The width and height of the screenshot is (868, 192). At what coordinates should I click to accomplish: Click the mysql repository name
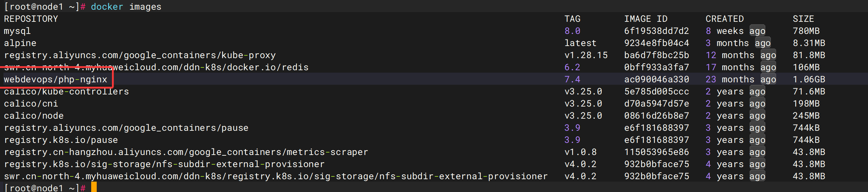[x=17, y=31]
